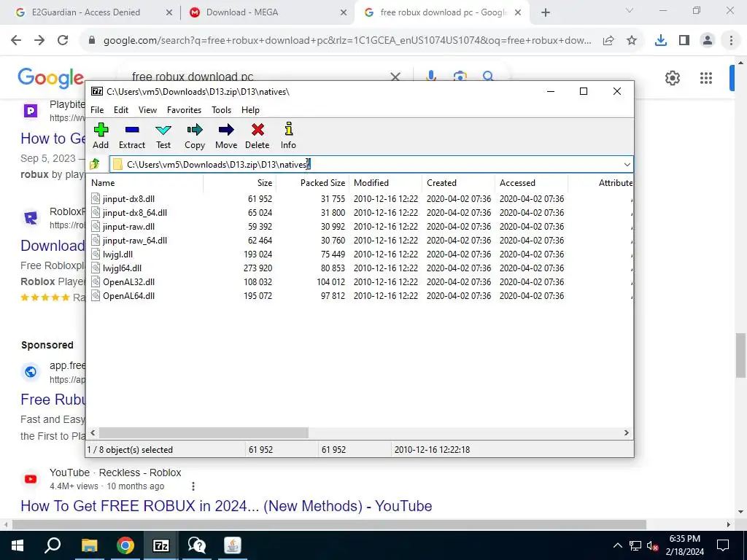This screenshot has width=747, height=560.
Task: Open Chrome downloads icon
Action: [x=661, y=41]
